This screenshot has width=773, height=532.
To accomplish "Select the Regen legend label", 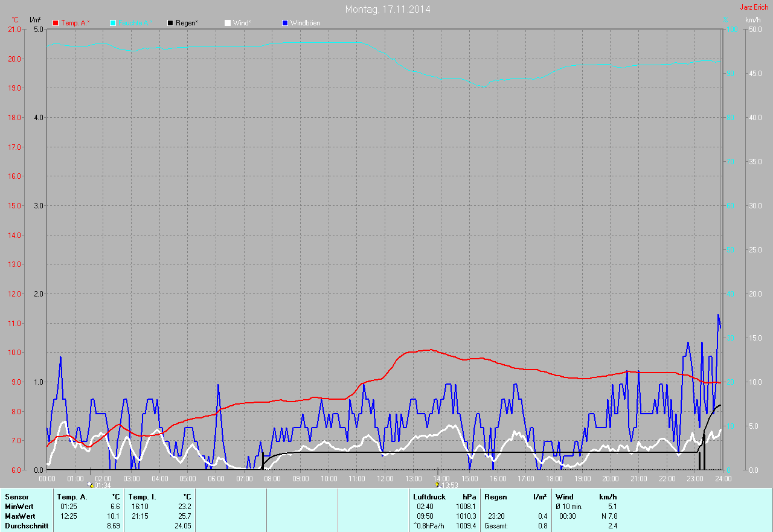I will (x=188, y=23).
